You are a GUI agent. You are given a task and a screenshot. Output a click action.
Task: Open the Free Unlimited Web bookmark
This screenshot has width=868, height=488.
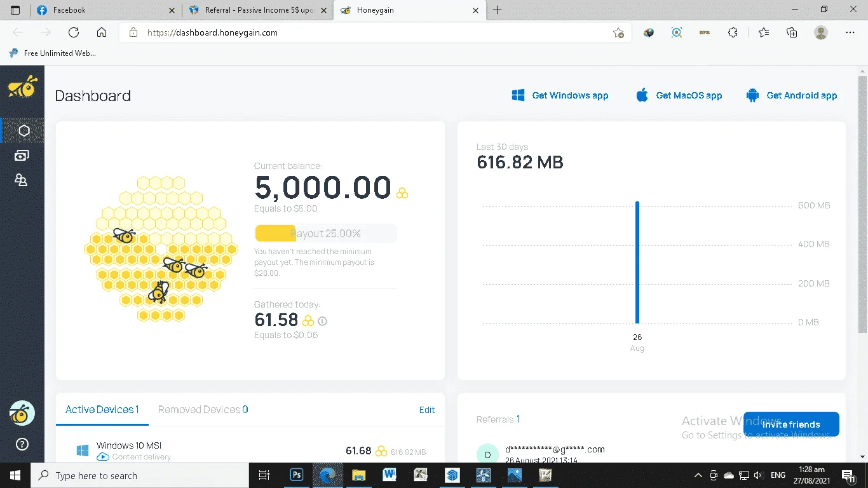[53, 53]
